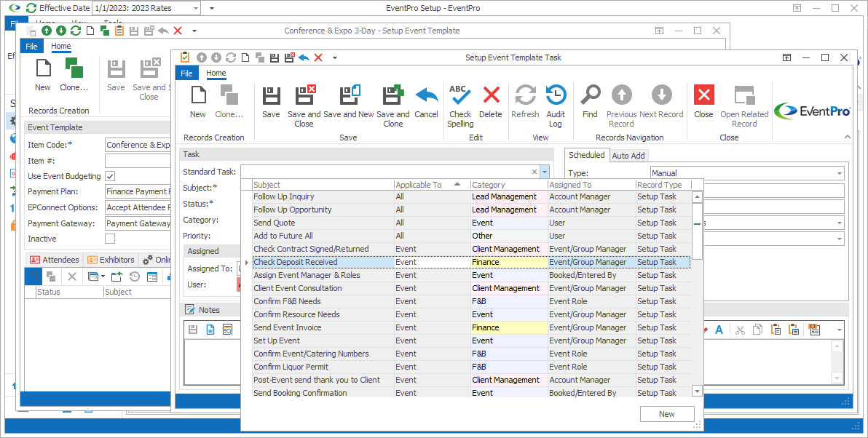Select Follow Up Inquiry task row

471,196
